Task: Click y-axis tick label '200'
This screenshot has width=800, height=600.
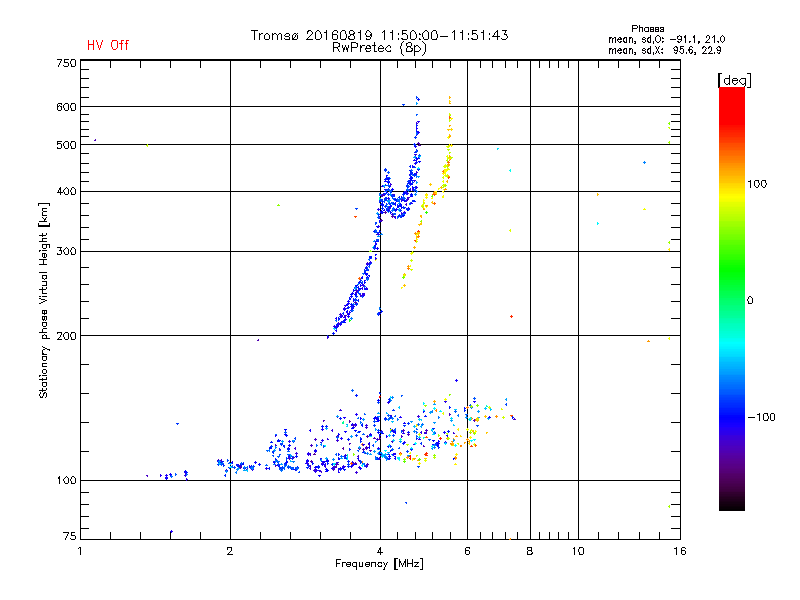Action: [x=66, y=336]
